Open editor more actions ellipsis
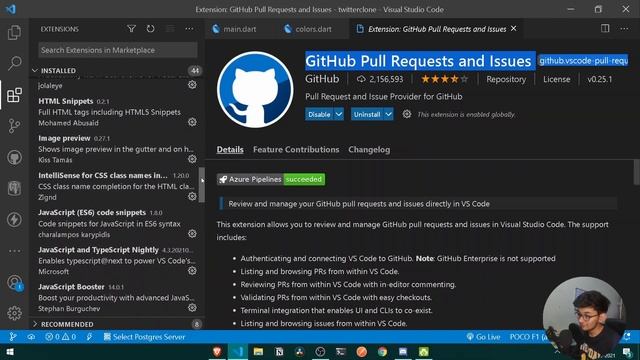Screen dimensions: 640x360 pyautogui.click(x=624, y=29)
